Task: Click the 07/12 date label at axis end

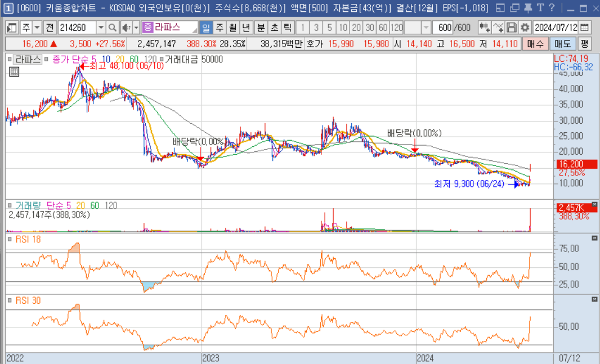Action: tap(570, 358)
